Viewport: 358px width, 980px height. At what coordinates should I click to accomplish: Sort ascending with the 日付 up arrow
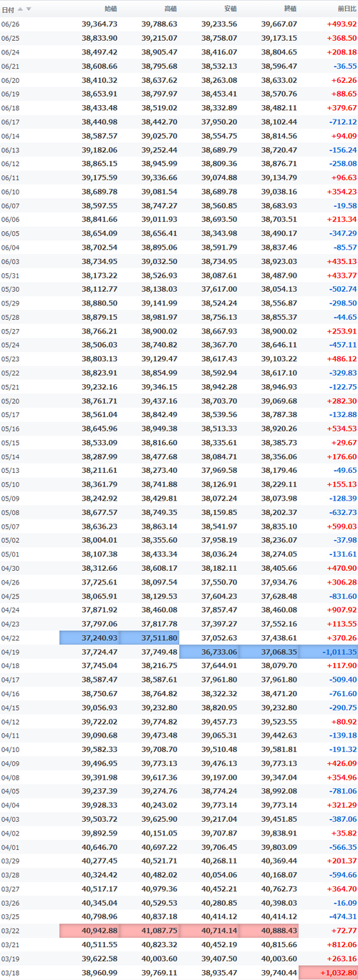coord(21,9)
